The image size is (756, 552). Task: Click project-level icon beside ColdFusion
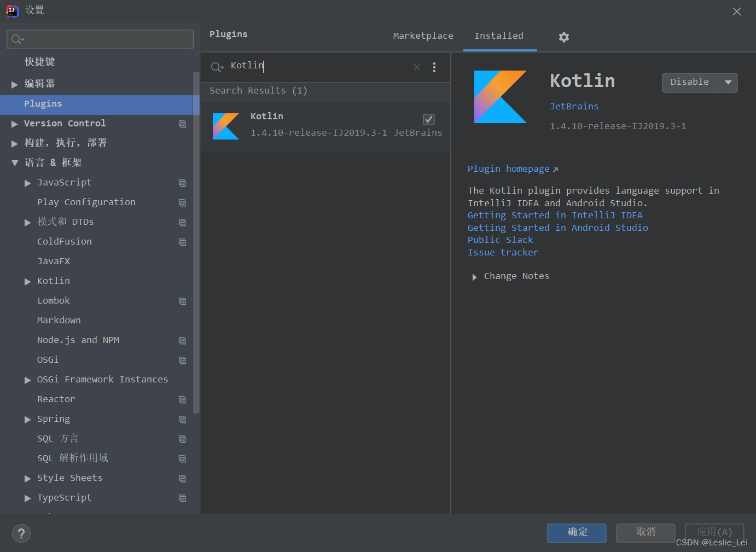183,242
